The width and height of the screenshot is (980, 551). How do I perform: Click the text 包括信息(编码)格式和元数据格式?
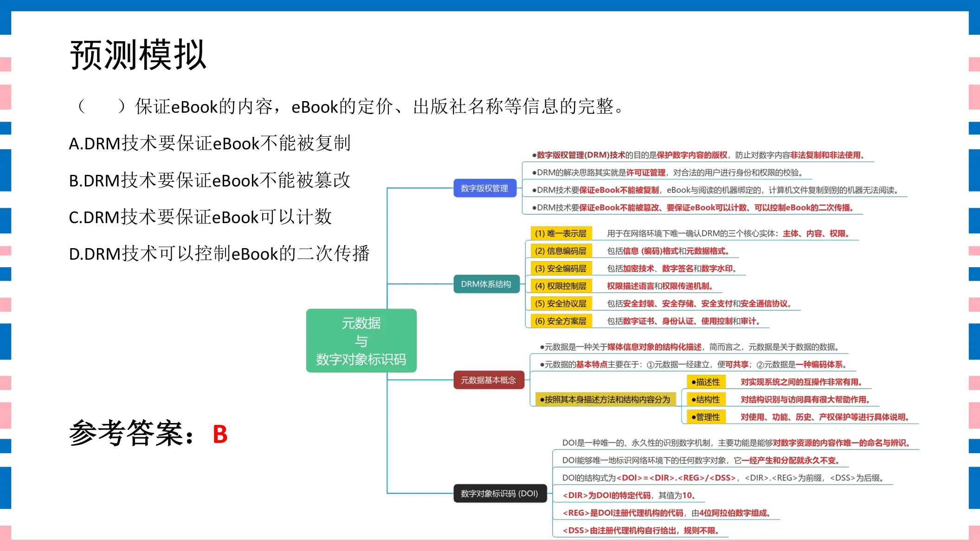coord(669,251)
